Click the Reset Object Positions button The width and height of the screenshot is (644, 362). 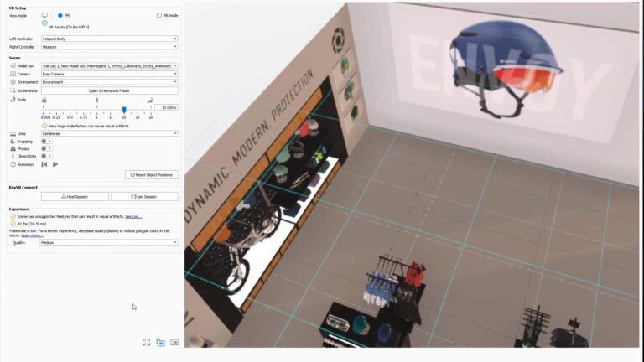(x=152, y=175)
